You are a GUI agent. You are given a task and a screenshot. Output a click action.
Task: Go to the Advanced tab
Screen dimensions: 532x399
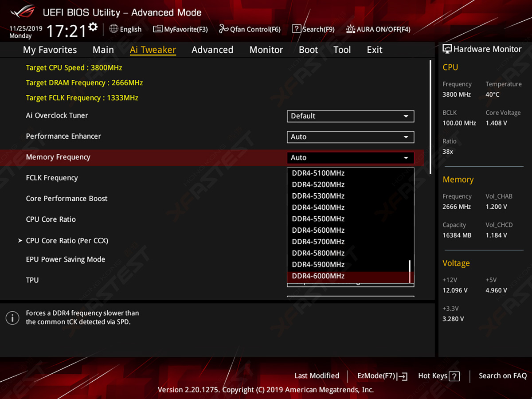pos(212,50)
